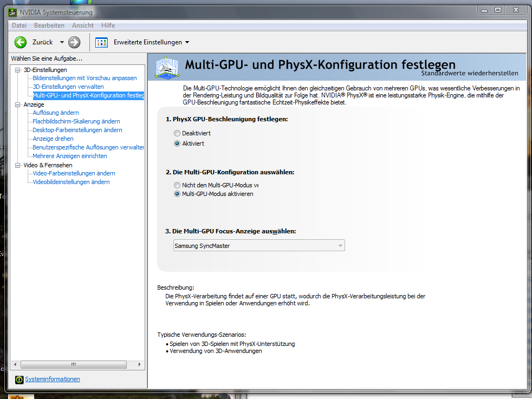
Task: Click the grey forward arrow icon
Action: click(x=74, y=42)
